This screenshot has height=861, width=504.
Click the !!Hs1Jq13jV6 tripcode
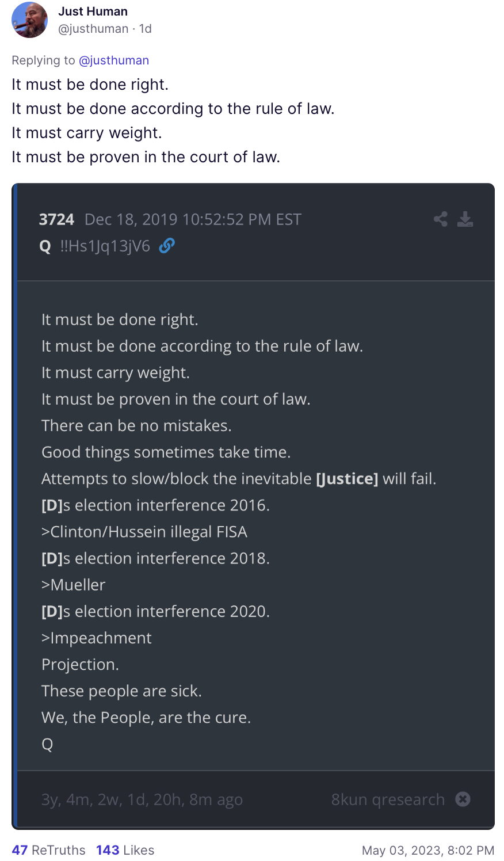pyautogui.click(x=105, y=247)
